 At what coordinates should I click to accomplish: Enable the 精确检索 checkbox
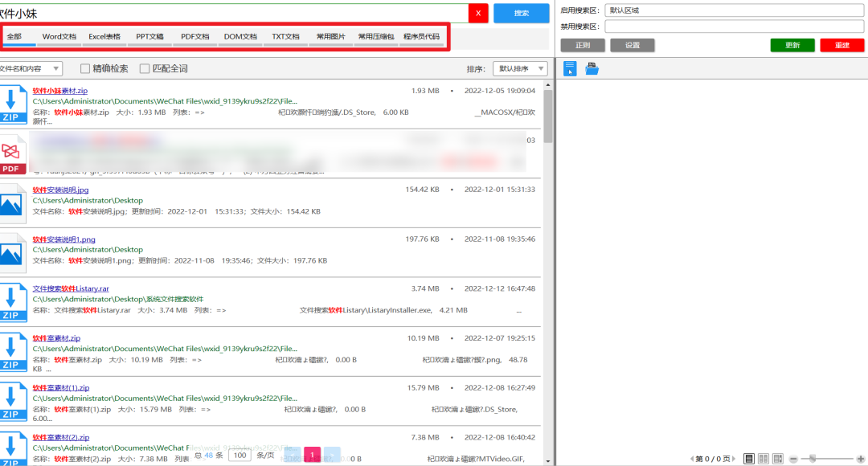tap(85, 69)
